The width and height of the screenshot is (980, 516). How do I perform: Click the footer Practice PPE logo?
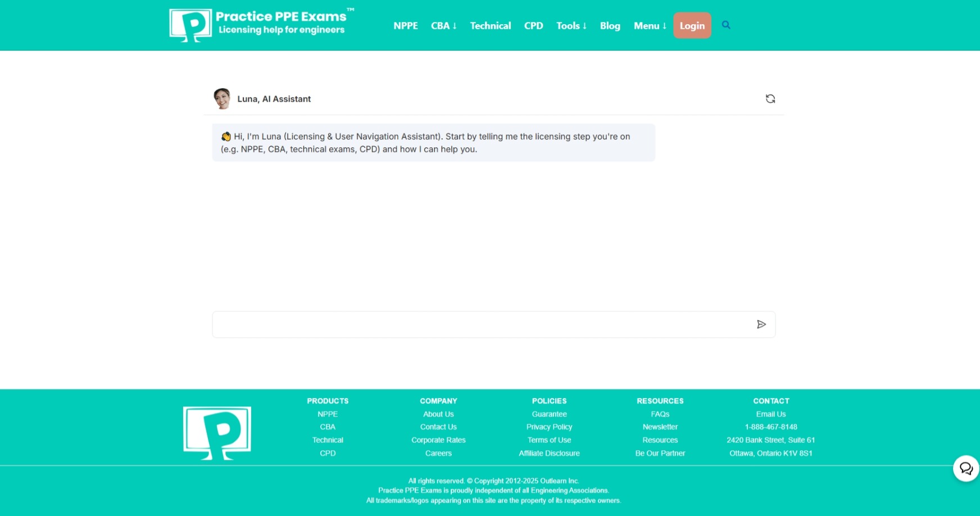[217, 433]
